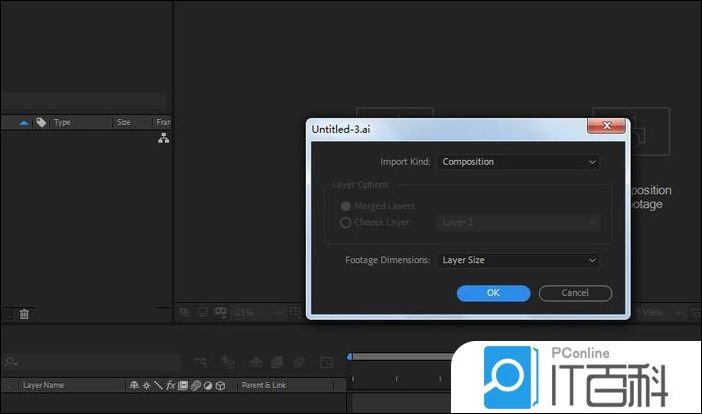This screenshot has width=702, height=414.
Task: Open the project flowchart view icon
Action: coord(164,139)
